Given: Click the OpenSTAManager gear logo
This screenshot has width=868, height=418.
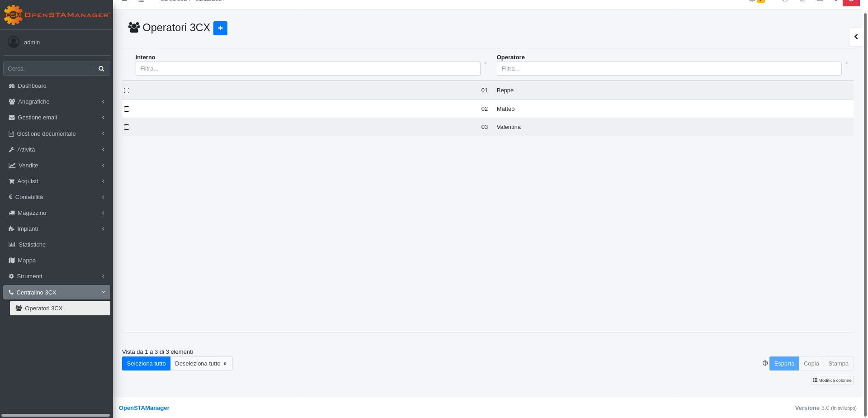Looking at the screenshot, I should (x=13, y=15).
